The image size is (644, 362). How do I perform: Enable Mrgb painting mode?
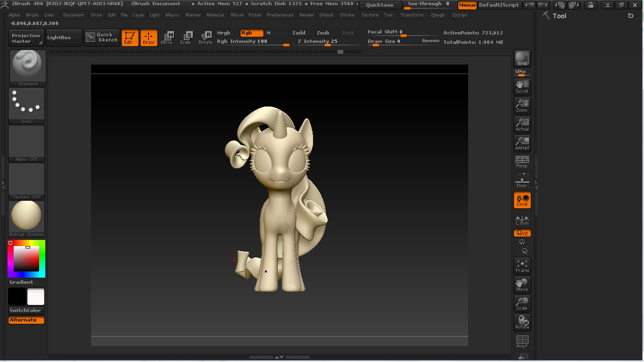coord(226,33)
